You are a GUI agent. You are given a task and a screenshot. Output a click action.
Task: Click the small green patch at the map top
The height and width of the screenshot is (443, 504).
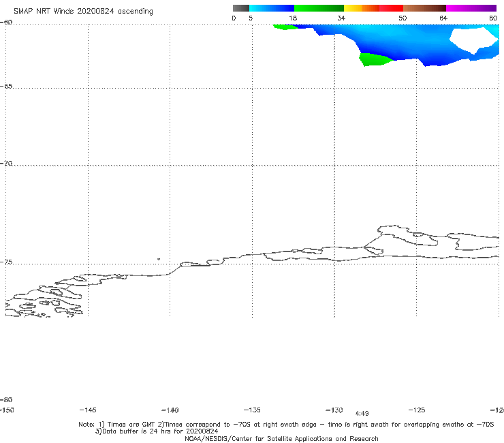tap(285, 27)
